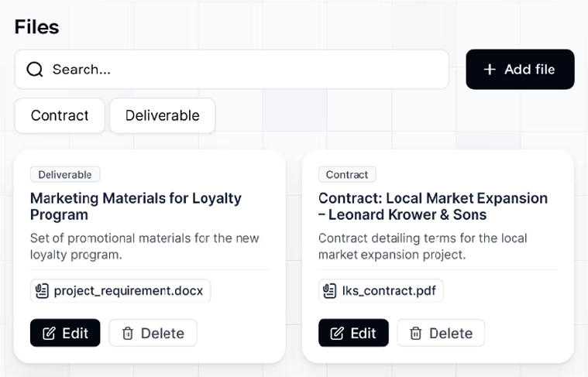This screenshot has height=377, width=588.
Task: Toggle the Deliverable filter chip
Action: click(x=163, y=116)
